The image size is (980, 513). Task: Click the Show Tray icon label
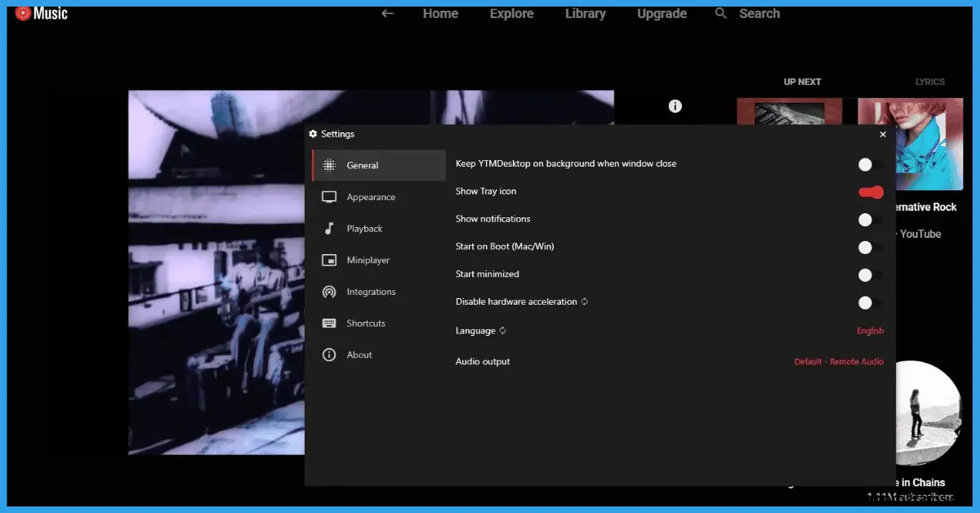(486, 191)
